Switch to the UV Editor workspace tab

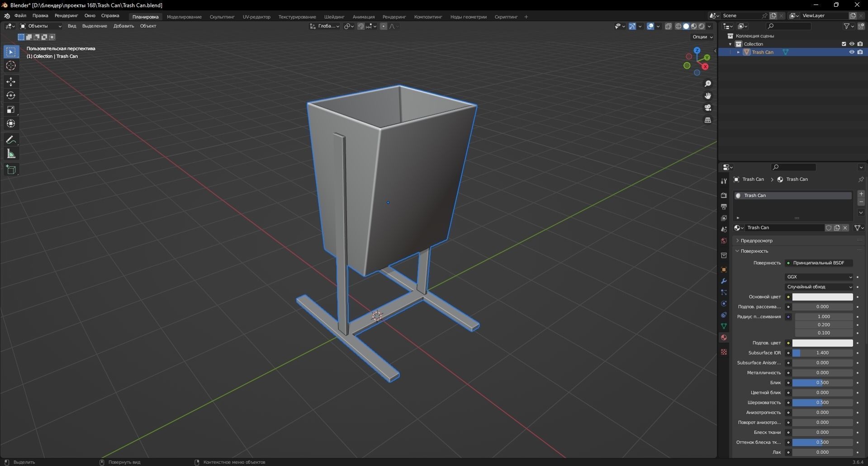click(x=256, y=17)
